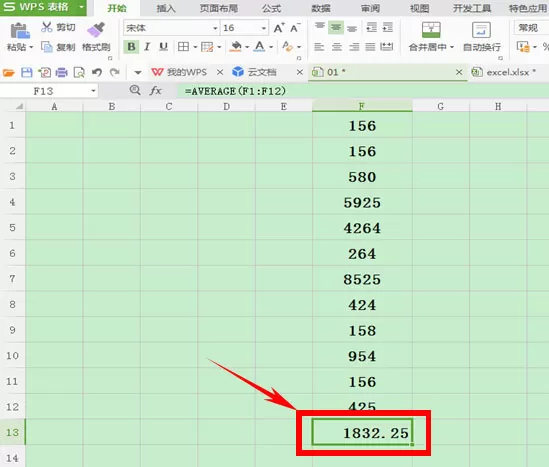Click the Format Painter brush icon

(96, 29)
